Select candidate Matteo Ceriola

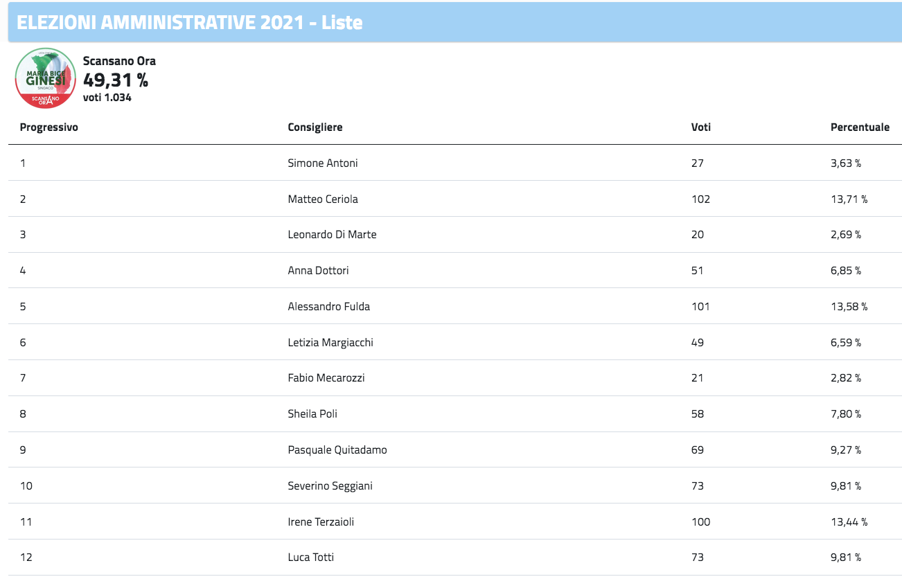(x=323, y=199)
